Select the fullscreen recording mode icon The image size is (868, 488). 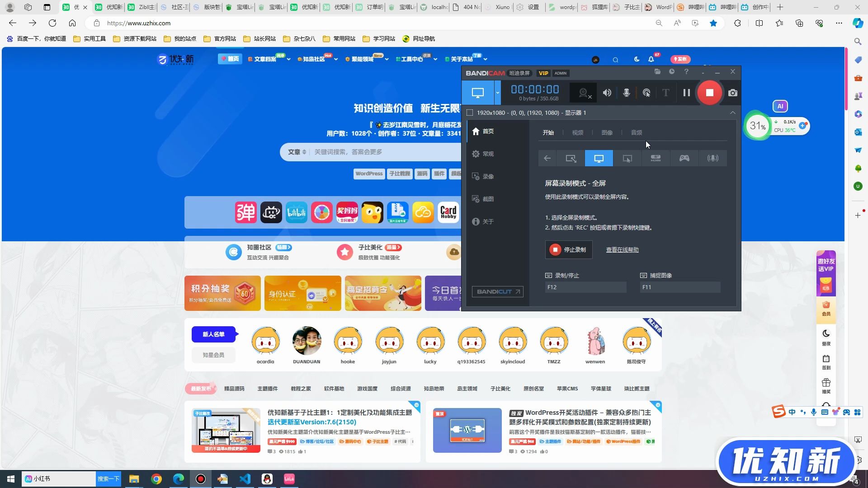tap(599, 158)
